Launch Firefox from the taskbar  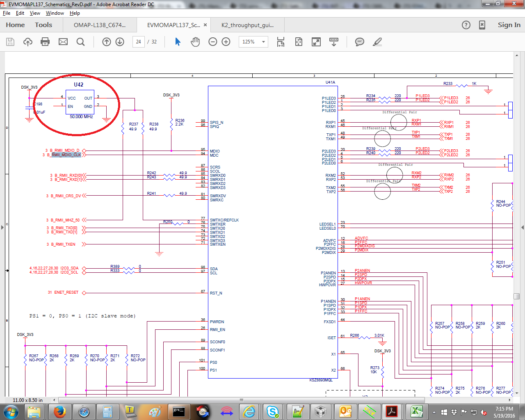(x=60, y=411)
